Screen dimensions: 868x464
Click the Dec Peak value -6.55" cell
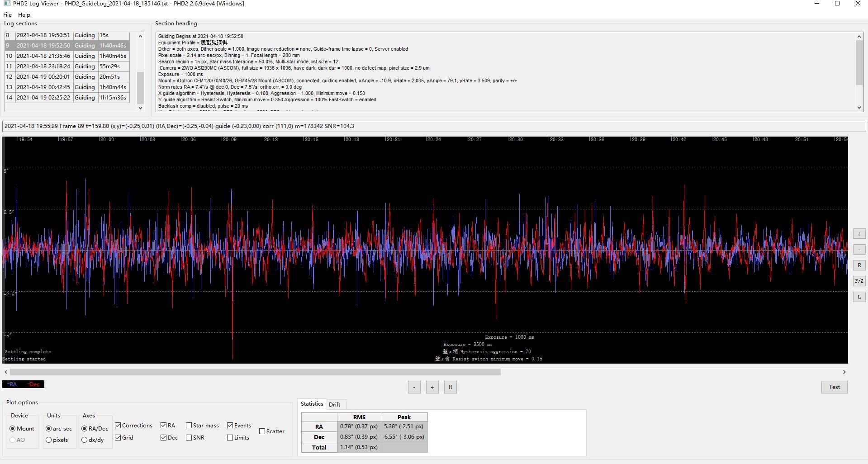click(404, 437)
